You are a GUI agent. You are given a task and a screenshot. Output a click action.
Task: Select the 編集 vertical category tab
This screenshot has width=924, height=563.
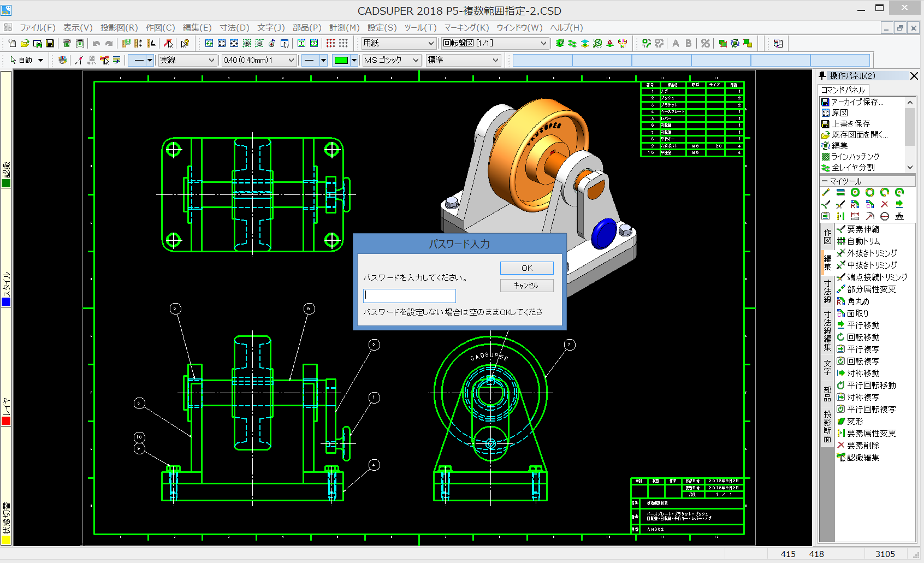[827, 262]
